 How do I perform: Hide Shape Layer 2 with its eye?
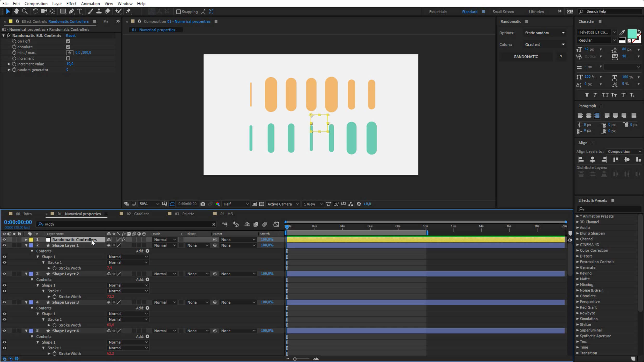point(4,274)
